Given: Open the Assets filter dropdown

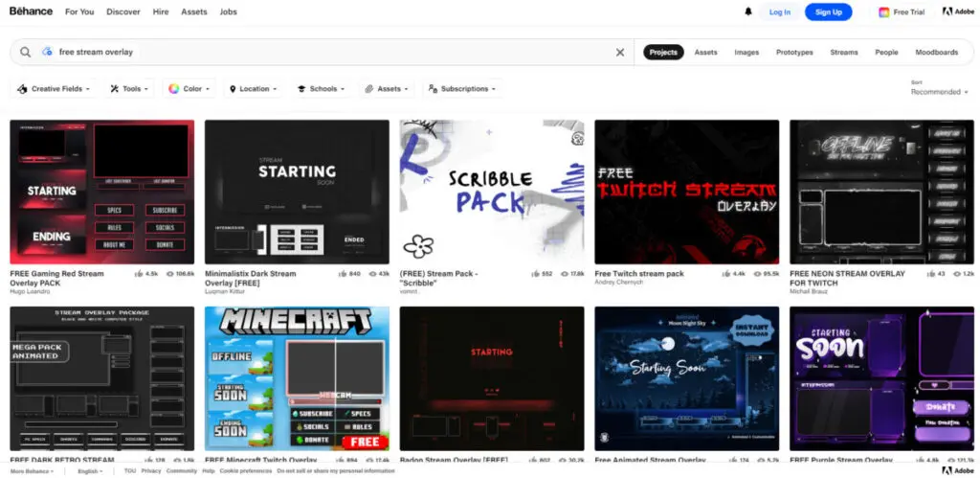Looking at the screenshot, I should (x=387, y=89).
